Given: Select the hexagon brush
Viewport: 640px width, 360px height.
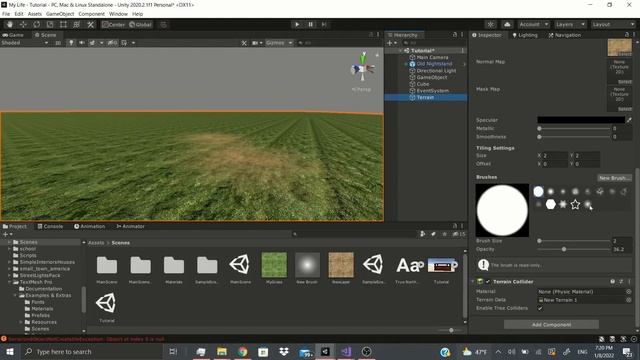Looking at the screenshot, I should click(x=551, y=204).
